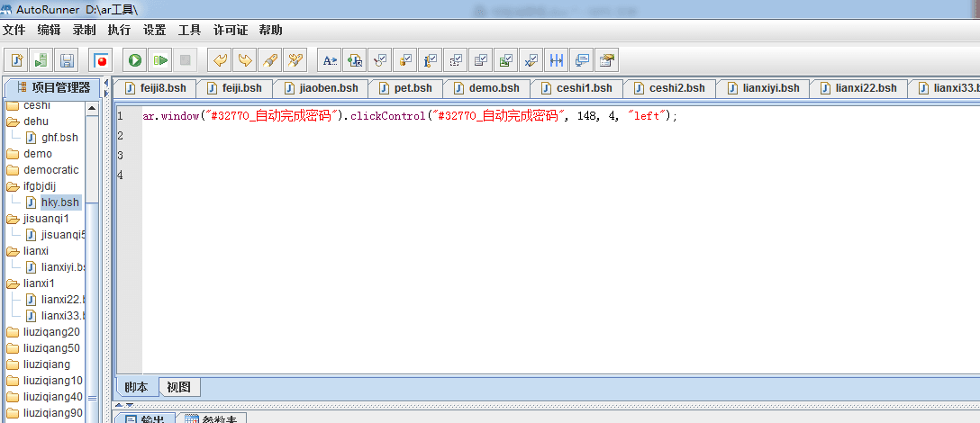Image resolution: width=980 pixels, height=423 pixels.
Task: Run the script with the green play icon
Action: [135, 60]
